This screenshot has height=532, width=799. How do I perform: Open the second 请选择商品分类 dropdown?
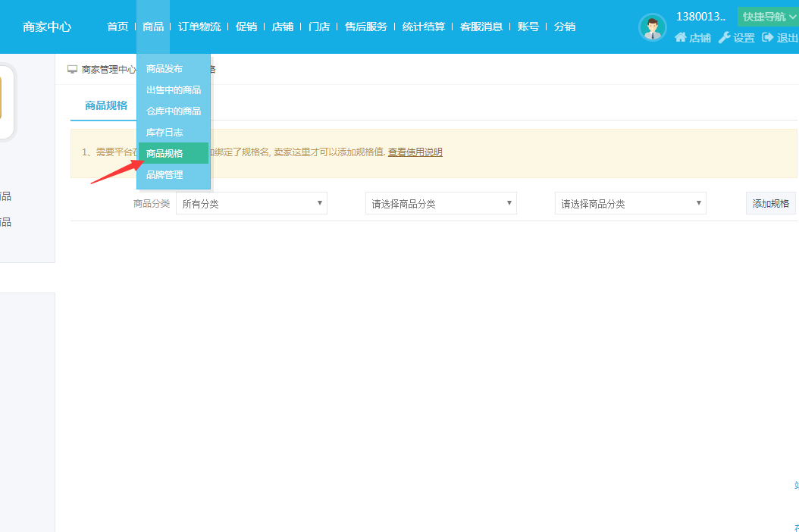pyautogui.click(x=440, y=203)
